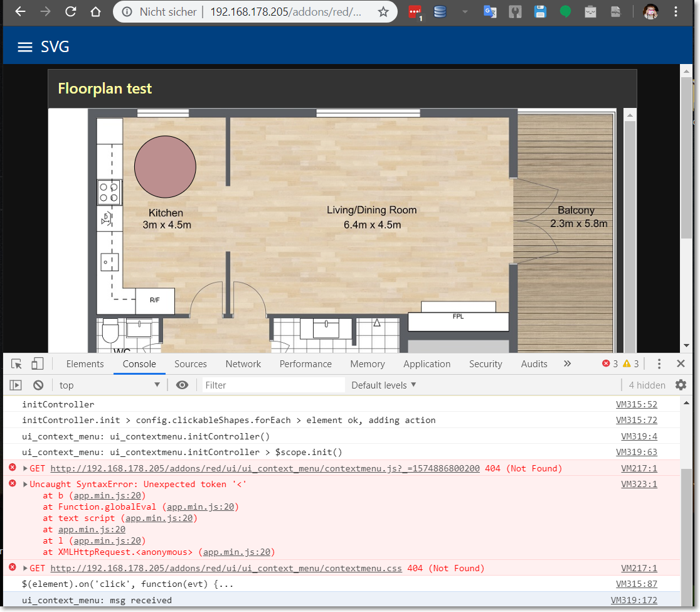Select the Inspect Element tool in DevTools
The image size is (700, 612).
pyautogui.click(x=16, y=363)
